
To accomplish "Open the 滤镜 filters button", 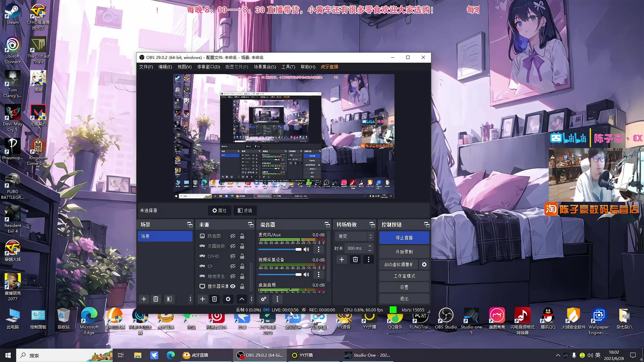I will (245, 210).
